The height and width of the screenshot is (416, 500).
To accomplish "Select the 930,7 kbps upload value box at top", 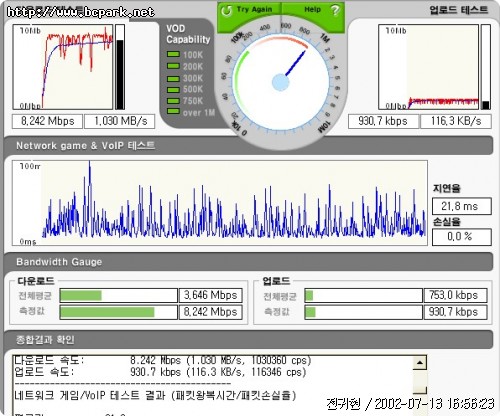I will tap(383, 121).
